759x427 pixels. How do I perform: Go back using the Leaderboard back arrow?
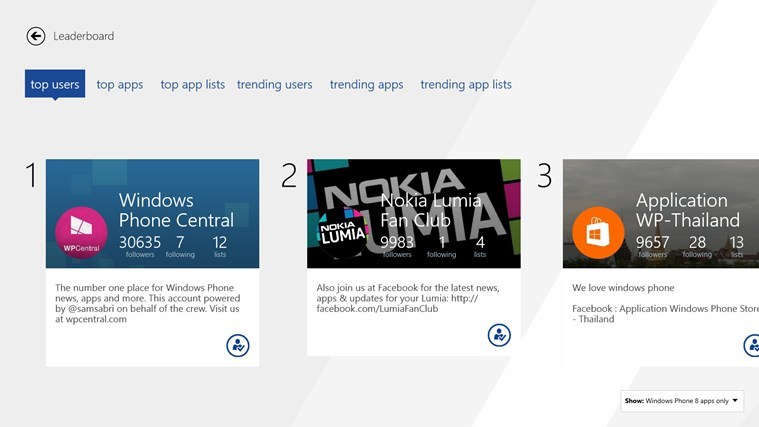36,36
